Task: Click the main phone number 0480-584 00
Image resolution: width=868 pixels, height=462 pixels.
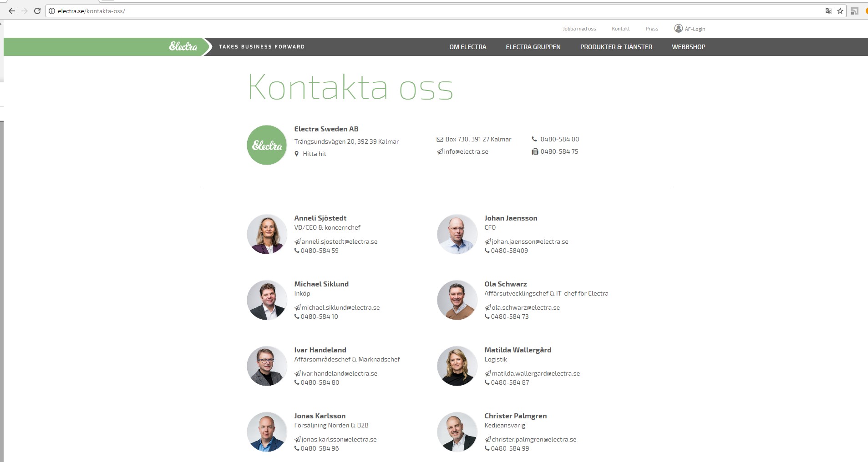Action: [x=560, y=139]
